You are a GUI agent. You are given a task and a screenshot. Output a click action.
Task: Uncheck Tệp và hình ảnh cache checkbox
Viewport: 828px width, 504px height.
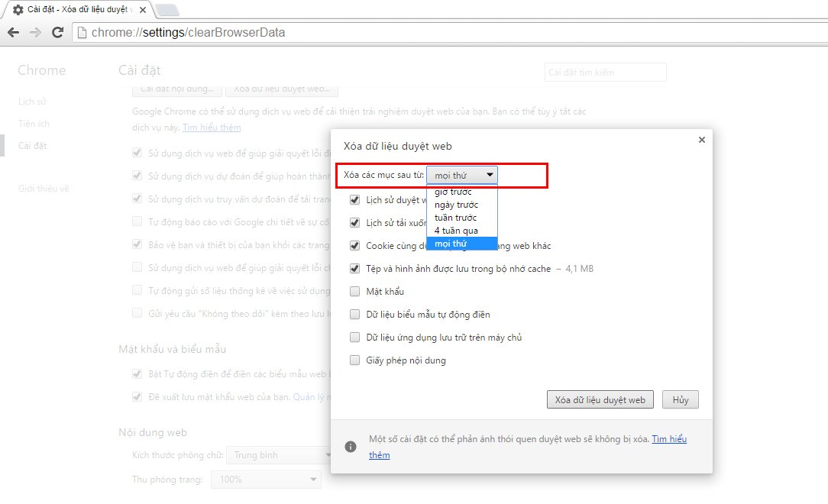[354, 269]
